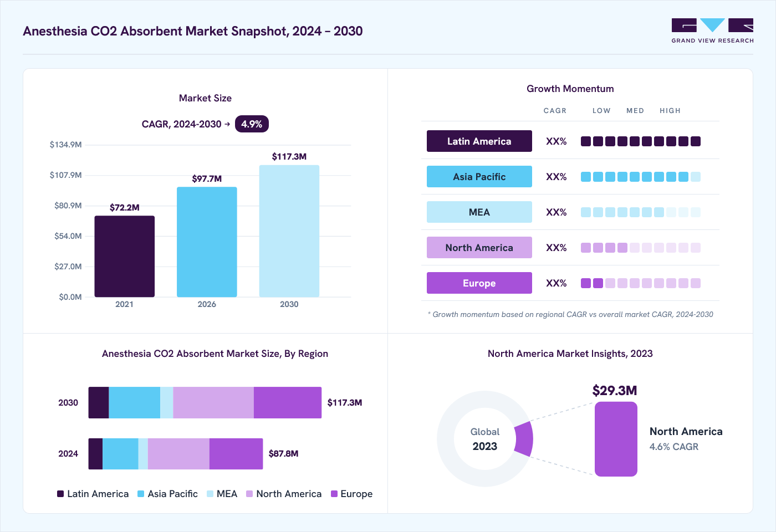Click the 2030 market size bar

pos(289,231)
